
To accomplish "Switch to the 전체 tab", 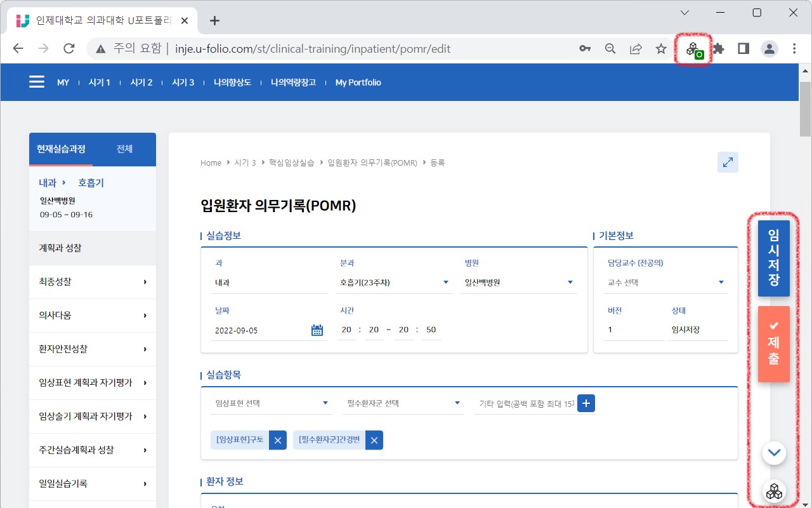I will (124, 149).
